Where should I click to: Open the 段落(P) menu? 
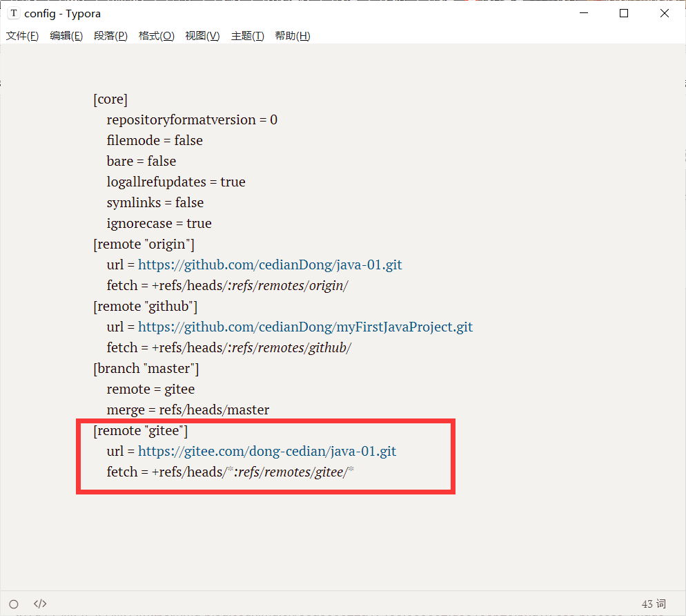coord(110,36)
